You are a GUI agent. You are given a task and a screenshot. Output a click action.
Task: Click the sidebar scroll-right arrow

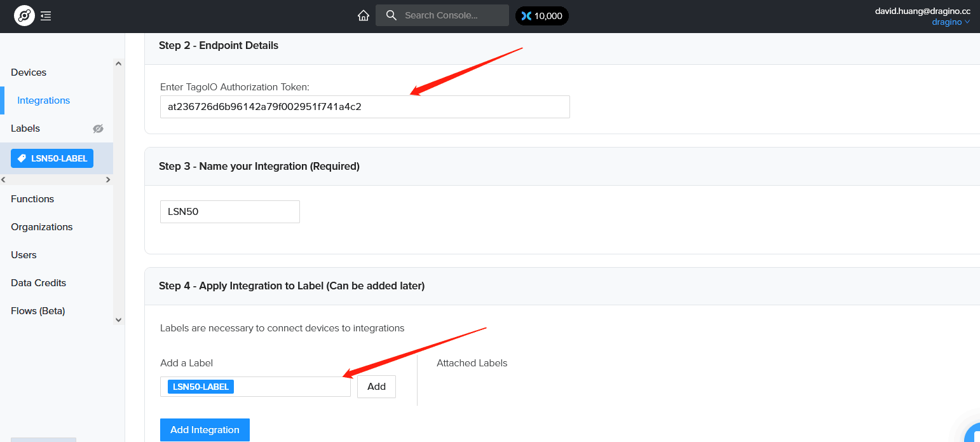click(x=108, y=180)
